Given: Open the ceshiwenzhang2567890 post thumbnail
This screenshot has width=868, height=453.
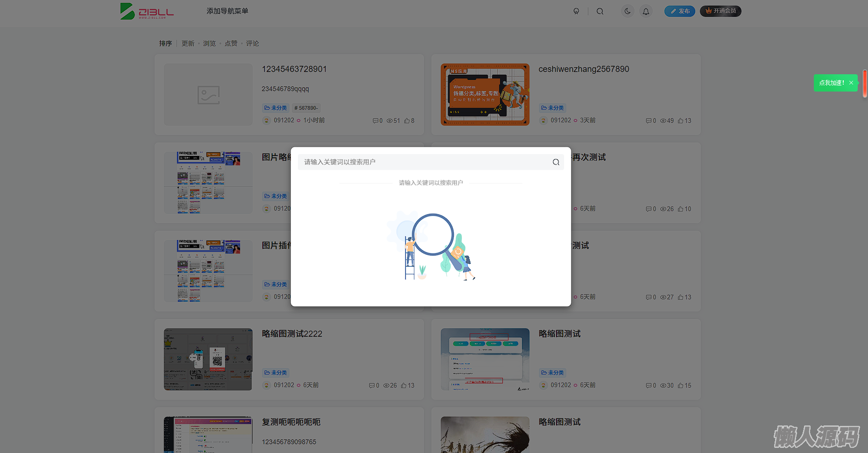Looking at the screenshot, I should coord(485,94).
